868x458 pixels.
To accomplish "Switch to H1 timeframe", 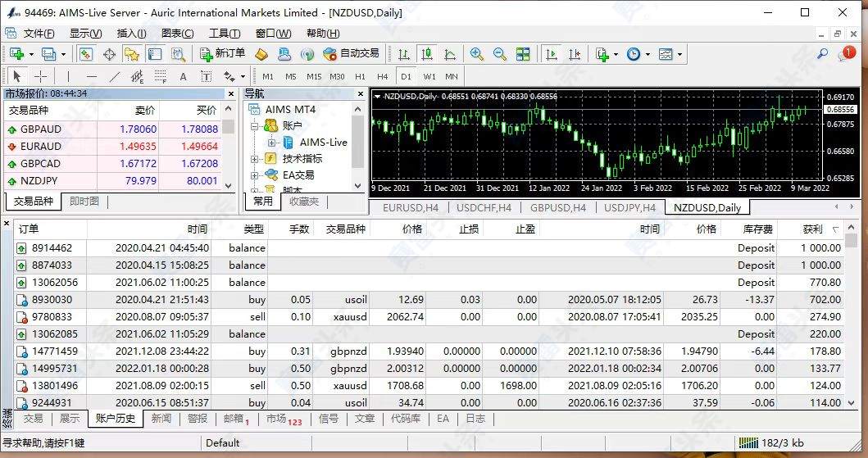I will pos(360,76).
